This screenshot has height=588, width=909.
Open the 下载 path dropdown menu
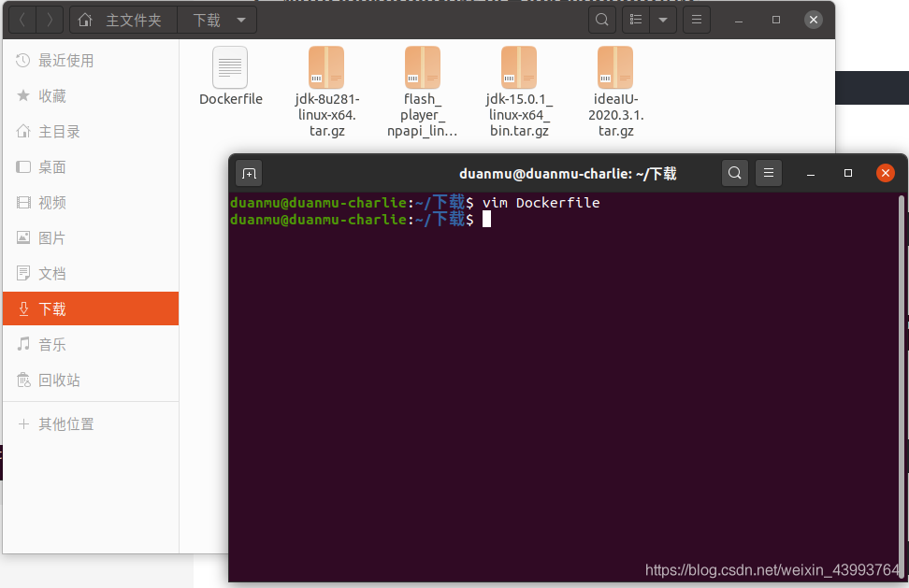point(217,21)
